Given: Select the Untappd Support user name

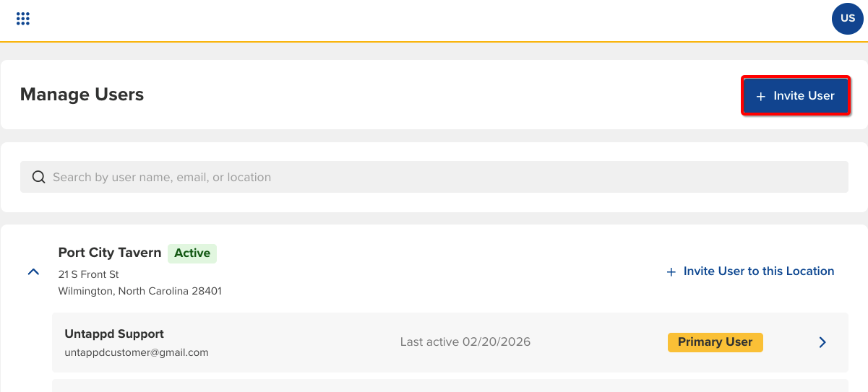Looking at the screenshot, I should pos(114,334).
